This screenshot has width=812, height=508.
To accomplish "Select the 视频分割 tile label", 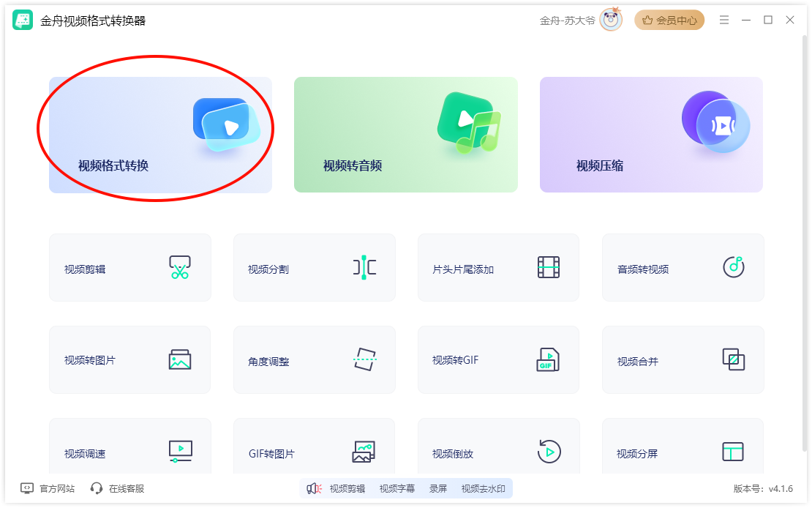I will pos(268,269).
